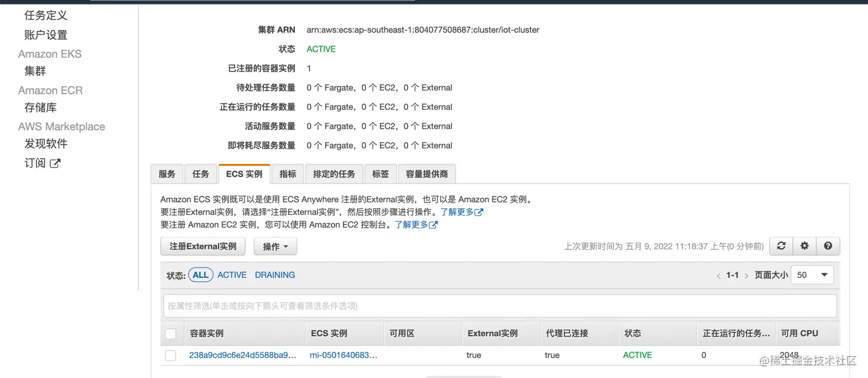Screen dimensions: 868x378
Task: Sort by 代理已连接 column header
Action: (580, 334)
